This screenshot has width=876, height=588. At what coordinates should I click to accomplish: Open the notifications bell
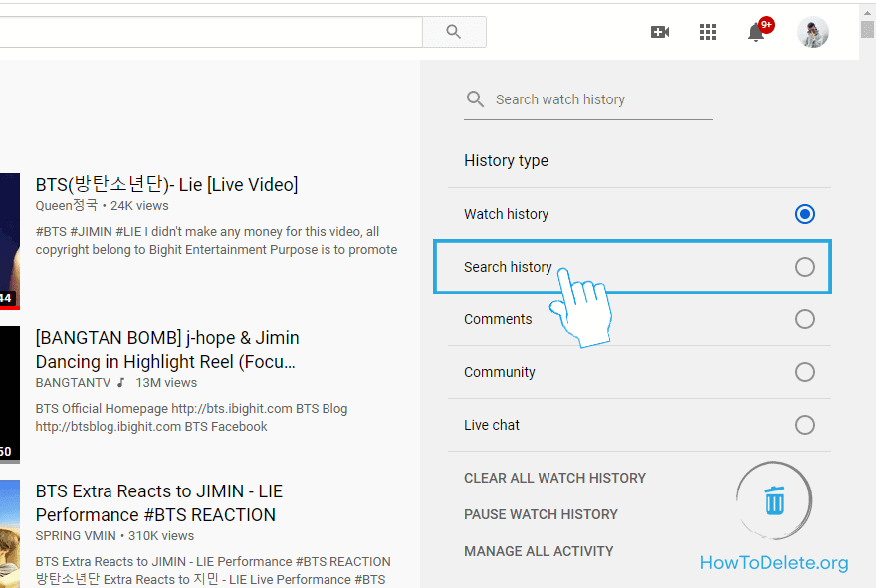pyautogui.click(x=757, y=33)
